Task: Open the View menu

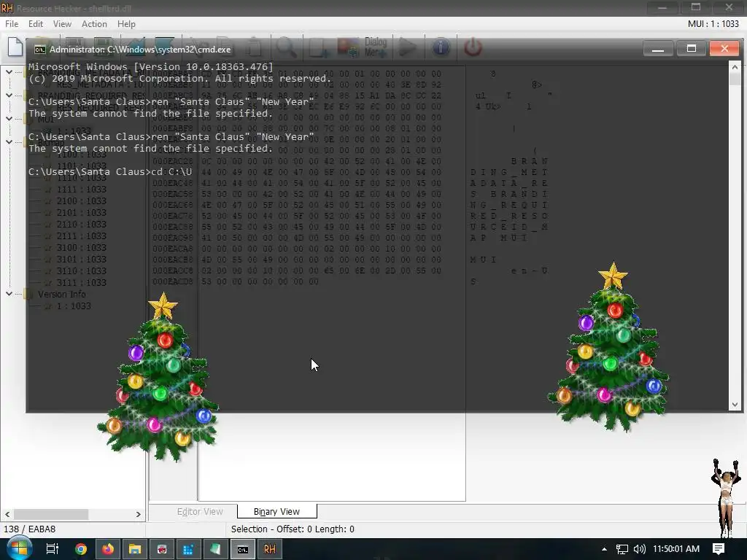Action: 62,24
